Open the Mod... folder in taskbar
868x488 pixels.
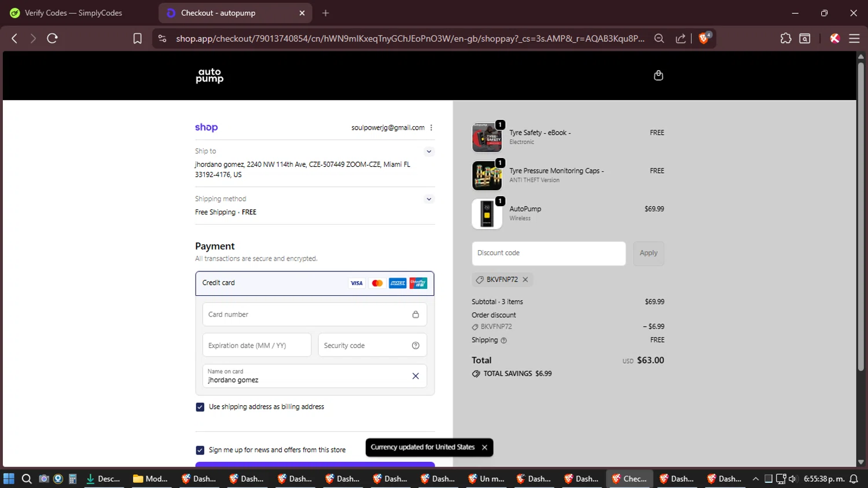tap(150, 479)
